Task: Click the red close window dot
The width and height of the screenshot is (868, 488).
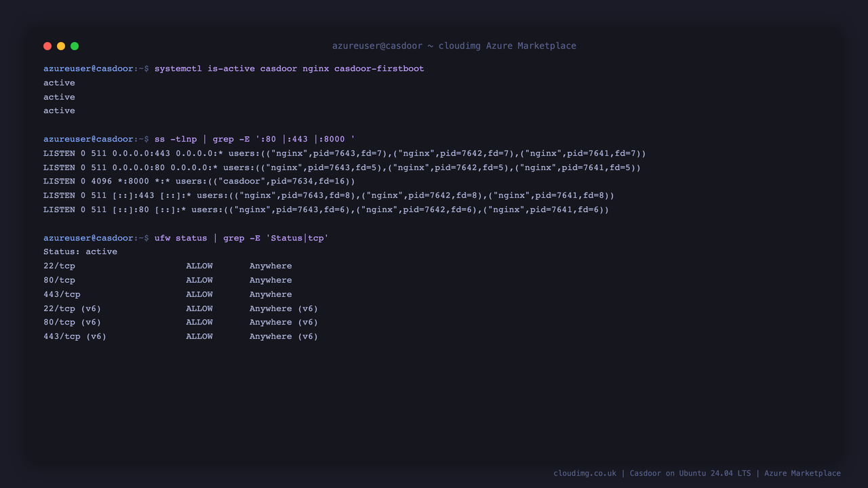Action: tap(47, 46)
